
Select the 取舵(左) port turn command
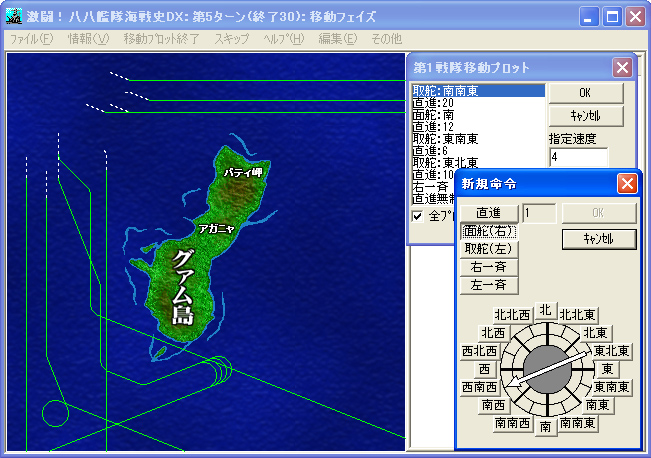[489, 249]
